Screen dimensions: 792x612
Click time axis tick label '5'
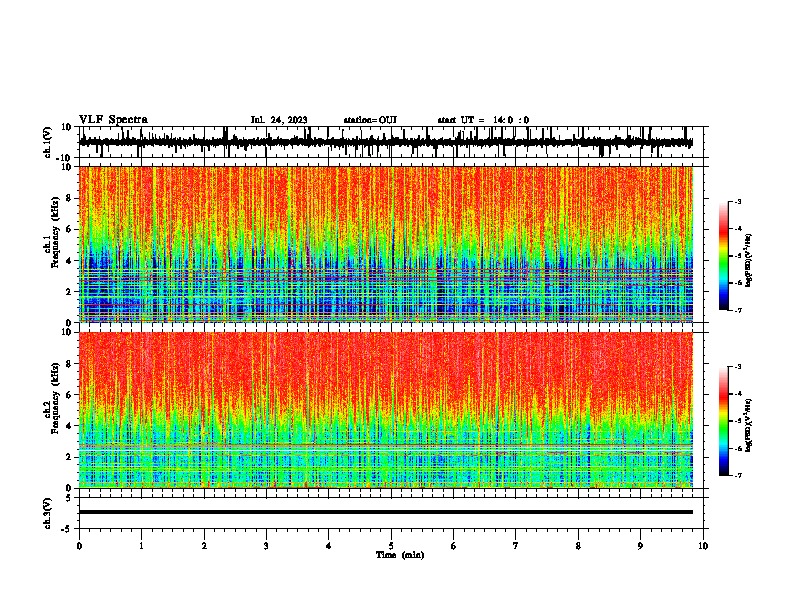[x=391, y=546]
